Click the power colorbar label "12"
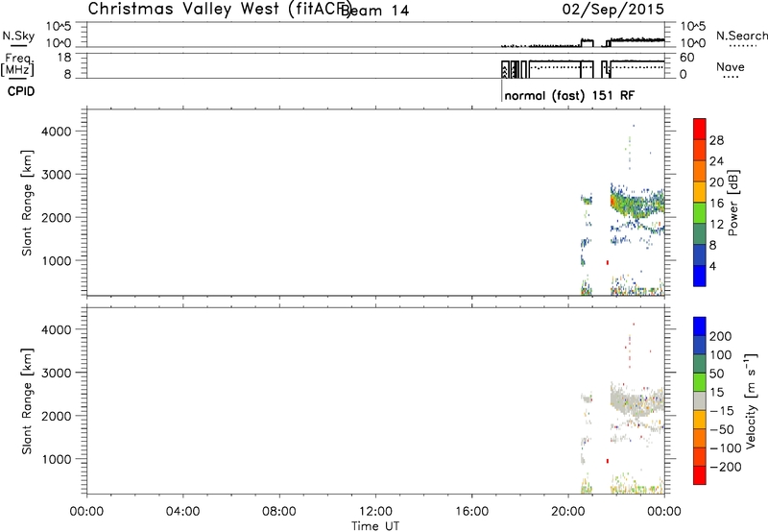Viewport: 768px width, 532px height. [716, 225]
